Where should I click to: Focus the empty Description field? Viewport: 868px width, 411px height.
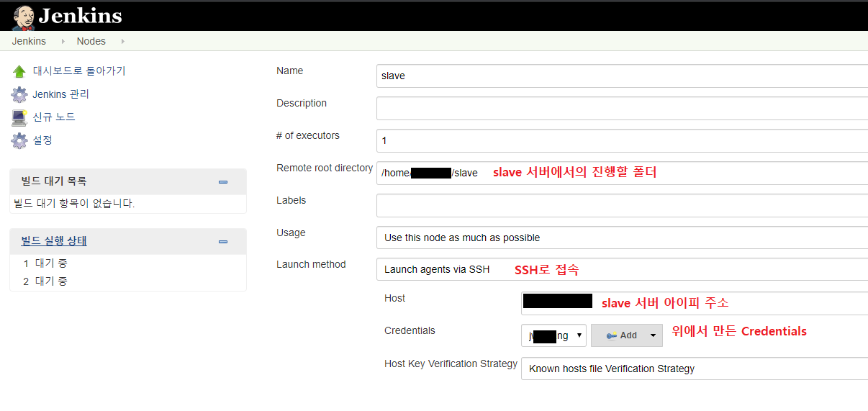click(x=622, y=108)
